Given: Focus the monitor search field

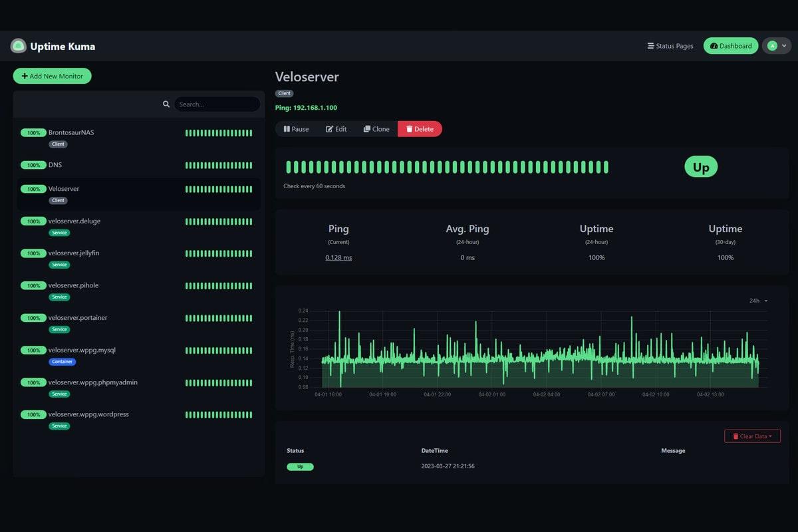Looking at the screenshot, I should point(217,104).
